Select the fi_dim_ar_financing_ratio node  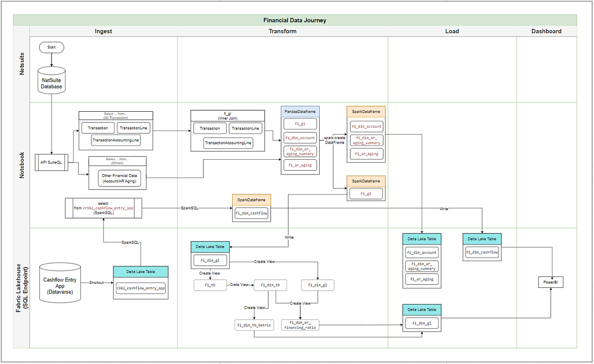(299, 324)
